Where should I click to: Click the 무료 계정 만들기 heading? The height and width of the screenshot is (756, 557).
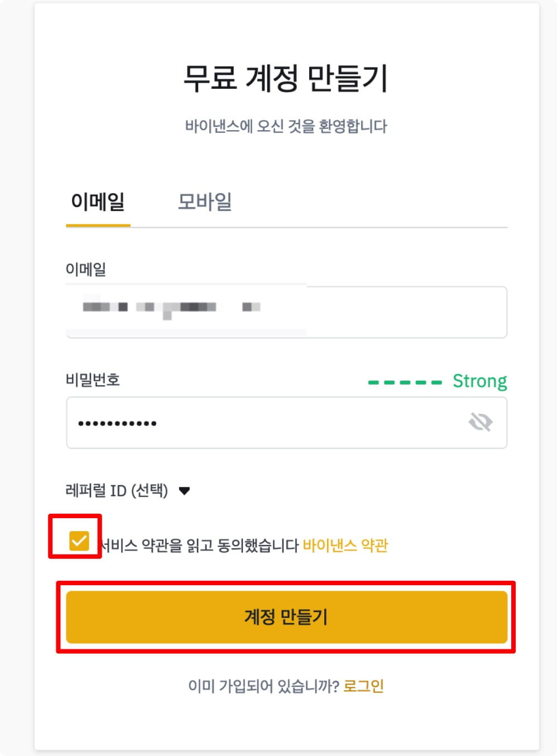[286, 79]
